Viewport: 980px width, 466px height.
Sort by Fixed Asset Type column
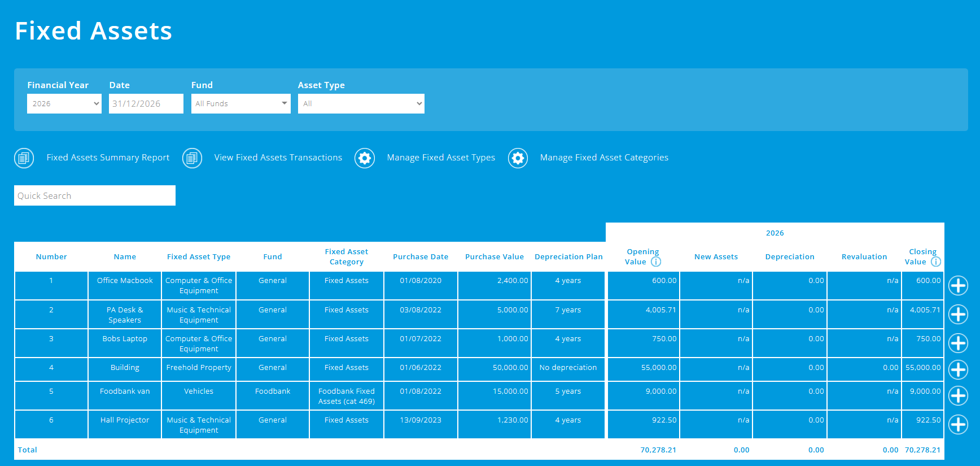(199, 256)
